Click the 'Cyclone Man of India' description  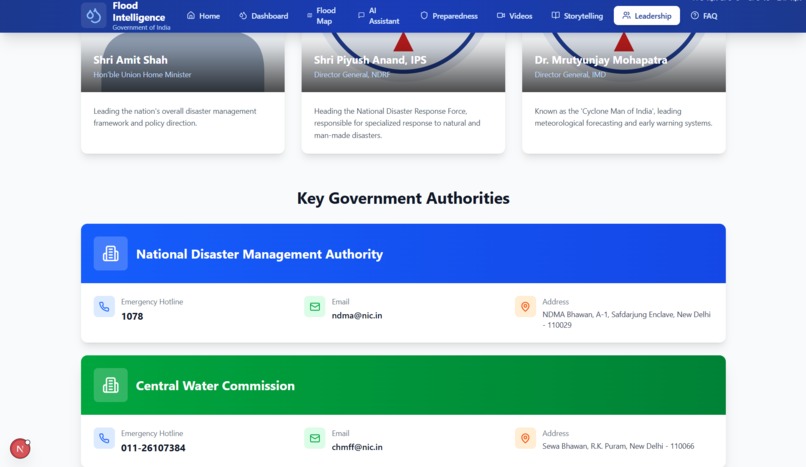click(x=623, y=117)
